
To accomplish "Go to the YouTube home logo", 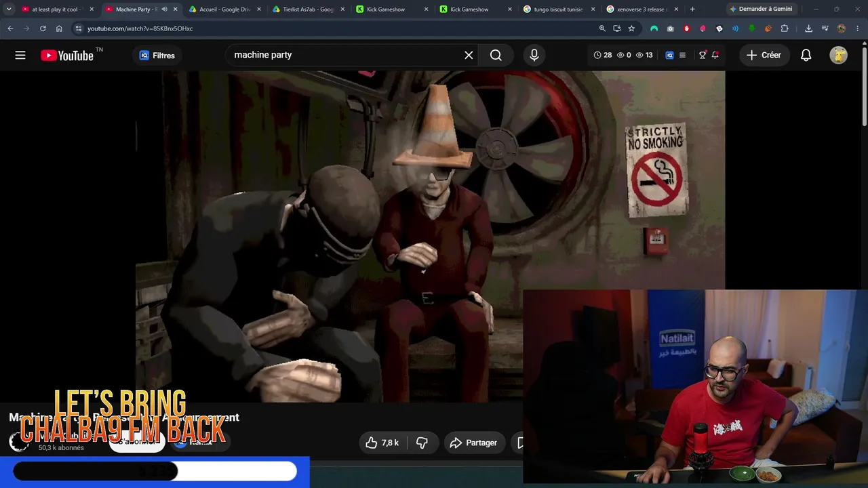I will (67, 56).
